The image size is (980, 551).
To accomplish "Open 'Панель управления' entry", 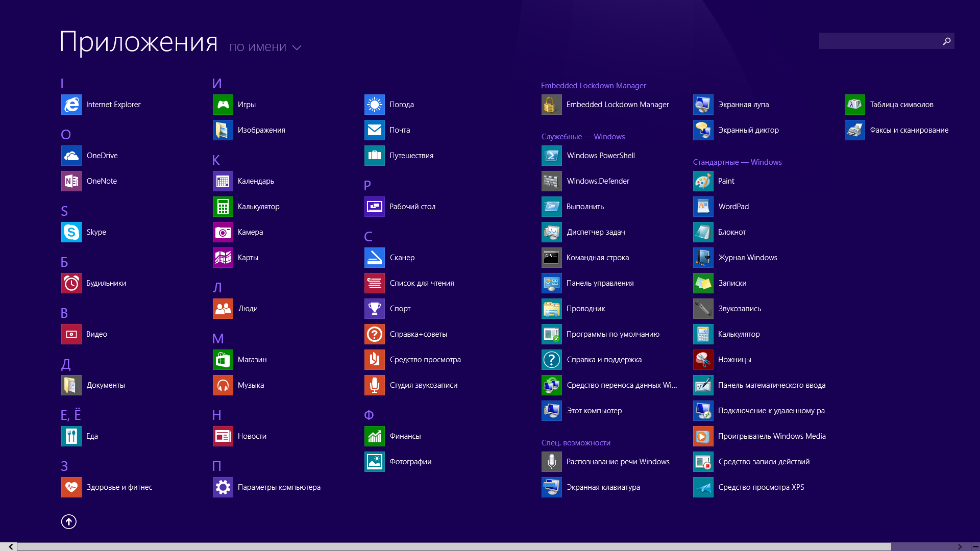I will point(600,283).
